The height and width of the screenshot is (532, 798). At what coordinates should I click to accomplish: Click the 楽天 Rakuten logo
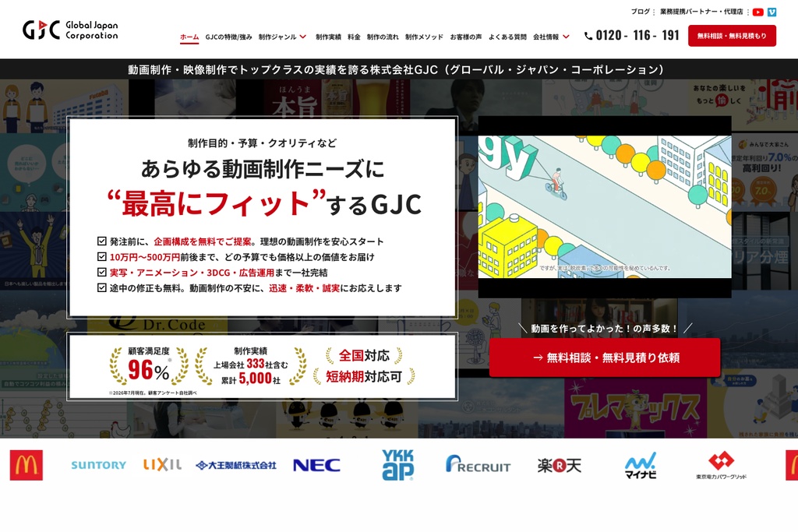pyautogui.click(x=560, y=465)
